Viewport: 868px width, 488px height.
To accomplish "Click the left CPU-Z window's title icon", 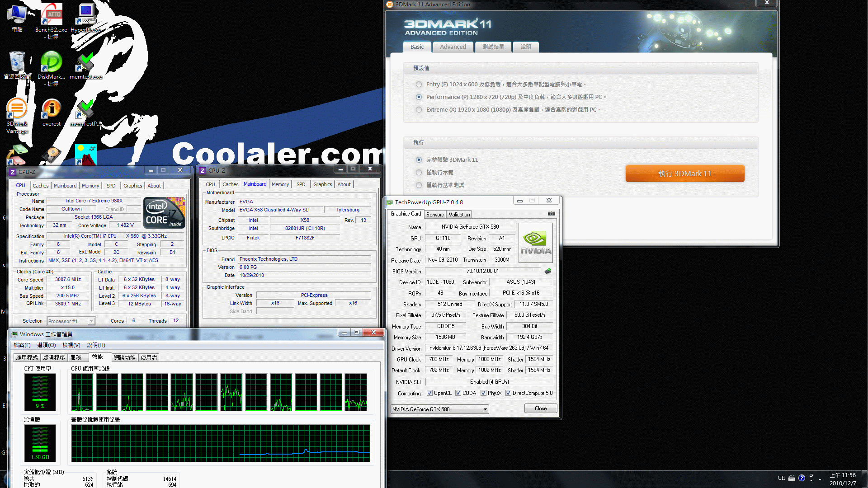I will point(13,172).
